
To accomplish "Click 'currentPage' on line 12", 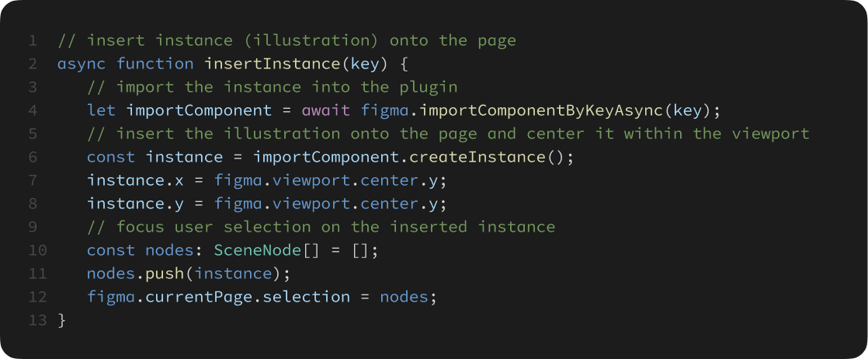I will [x=199, y=297].
